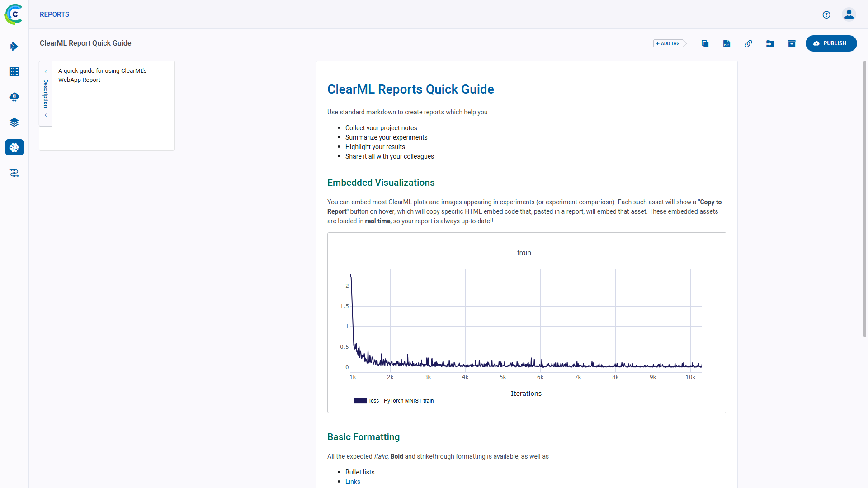Open the user profile avatar
This screenshot has height=488, width=868.
click(x=849, y=14)
